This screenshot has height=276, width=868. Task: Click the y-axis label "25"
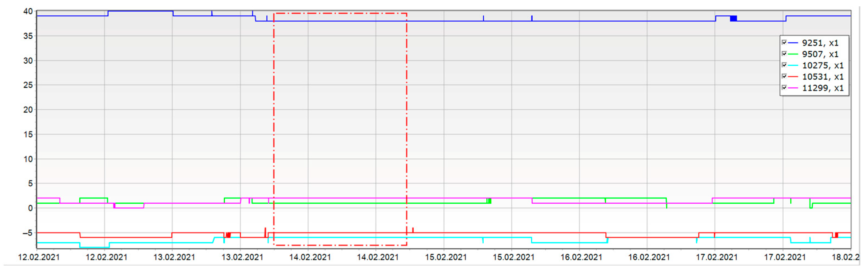click(28, 85)
